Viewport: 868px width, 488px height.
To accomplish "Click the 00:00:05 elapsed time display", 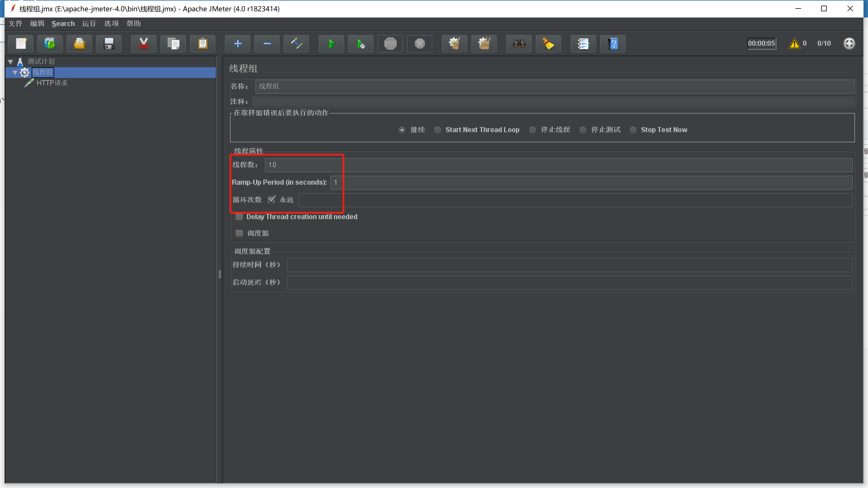I will coord(761,43).
